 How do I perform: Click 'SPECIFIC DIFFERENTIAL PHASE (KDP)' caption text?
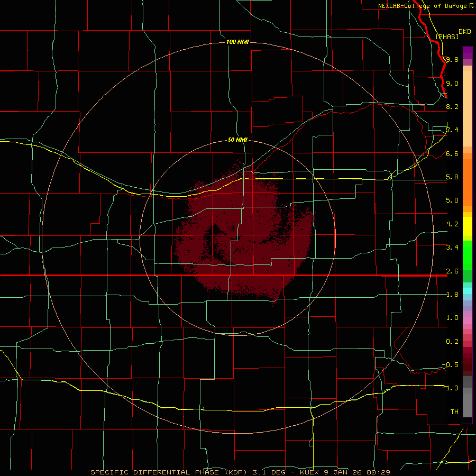tap(170, 472)
